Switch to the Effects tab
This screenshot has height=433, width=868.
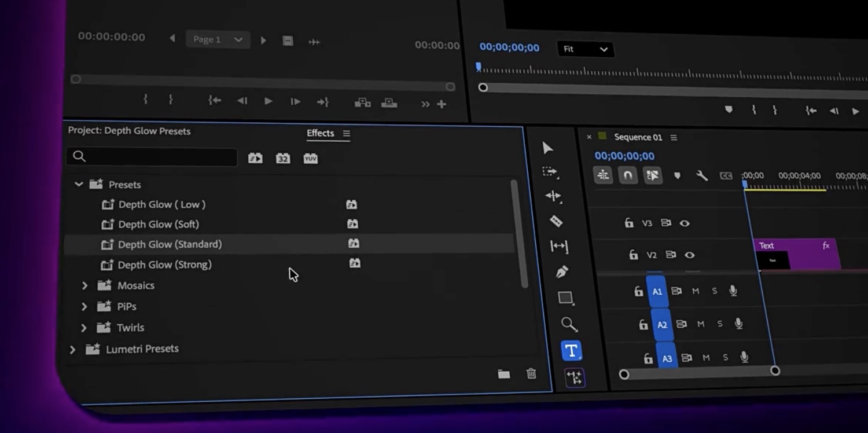coord(320,133)
